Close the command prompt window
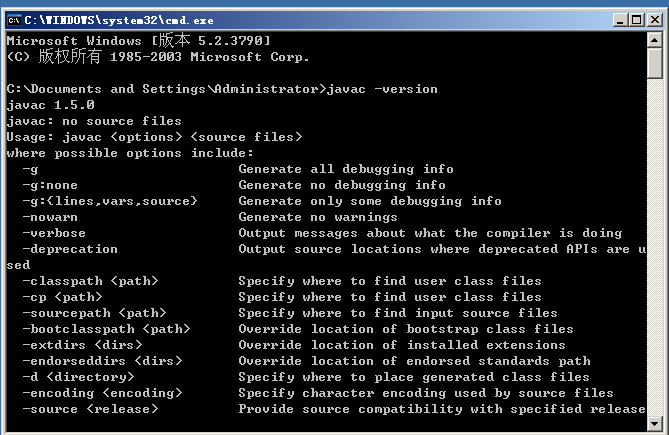The width and height of the screenshot is (669, 435). [654, 20]
